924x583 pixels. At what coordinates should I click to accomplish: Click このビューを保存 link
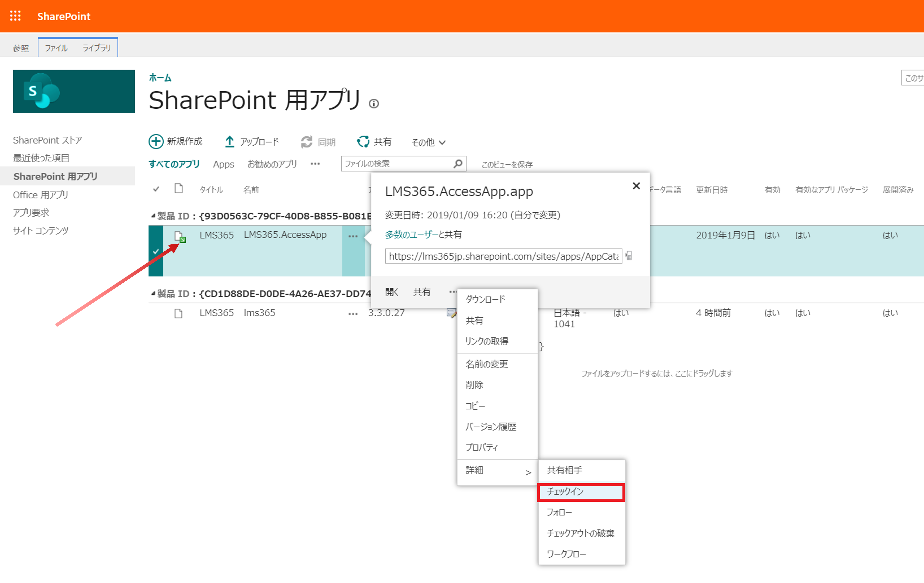(x=507, y=164)
